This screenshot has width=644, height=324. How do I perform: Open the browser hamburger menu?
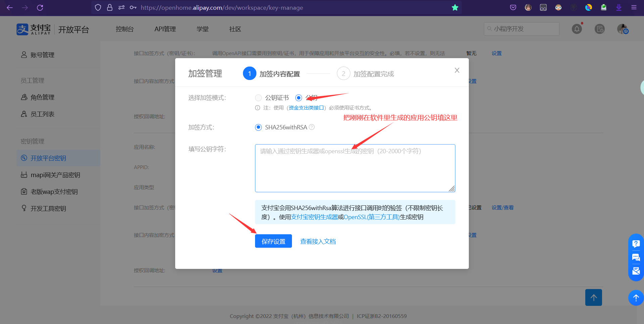pyautogui.click(x=634, y=7)
